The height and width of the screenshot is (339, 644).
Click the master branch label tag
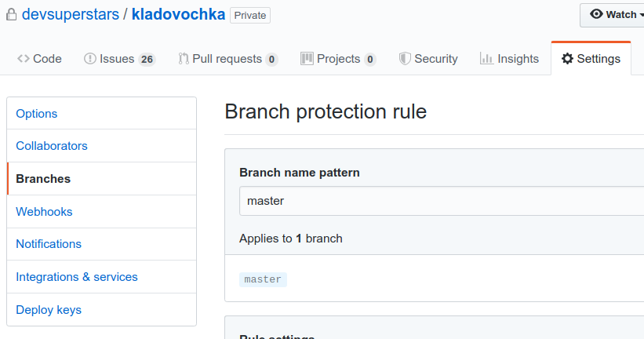[x=263, y=279]
